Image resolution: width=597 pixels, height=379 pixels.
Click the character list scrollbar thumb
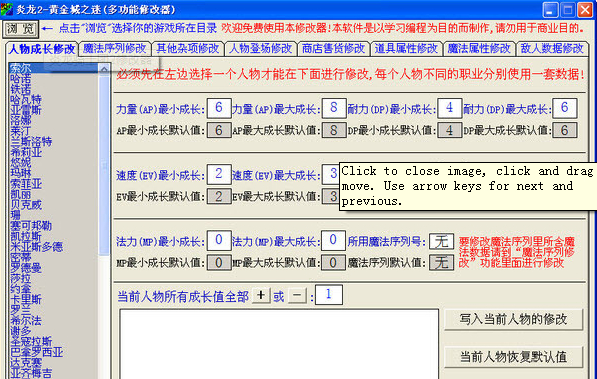104,166
